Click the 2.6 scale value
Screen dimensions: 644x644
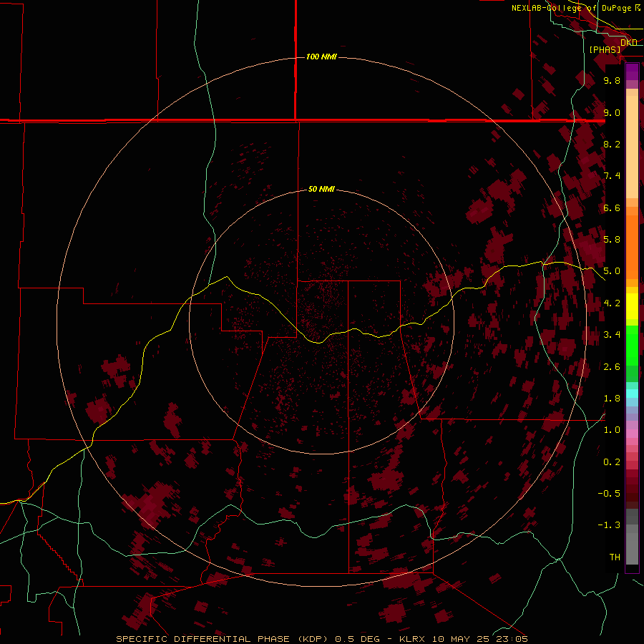pos(612,367)
